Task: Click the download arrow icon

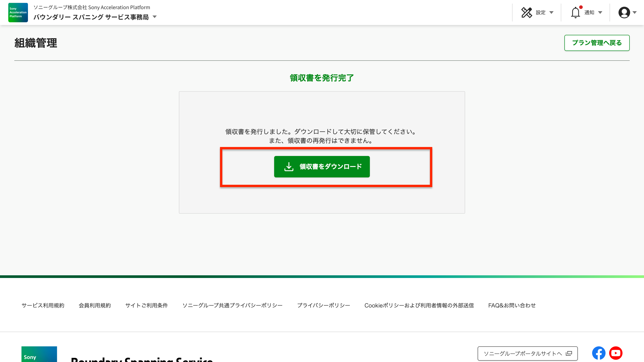Action: [289, 167]
